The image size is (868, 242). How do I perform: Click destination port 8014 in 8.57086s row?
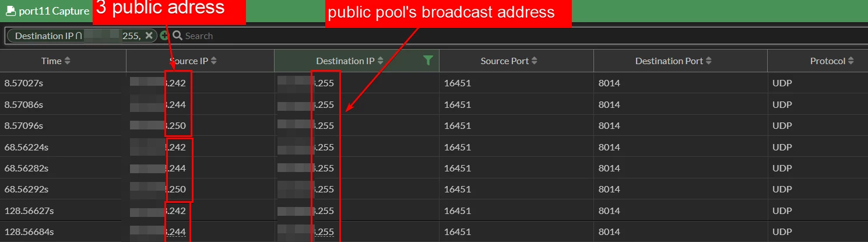(x=609, y=104)
